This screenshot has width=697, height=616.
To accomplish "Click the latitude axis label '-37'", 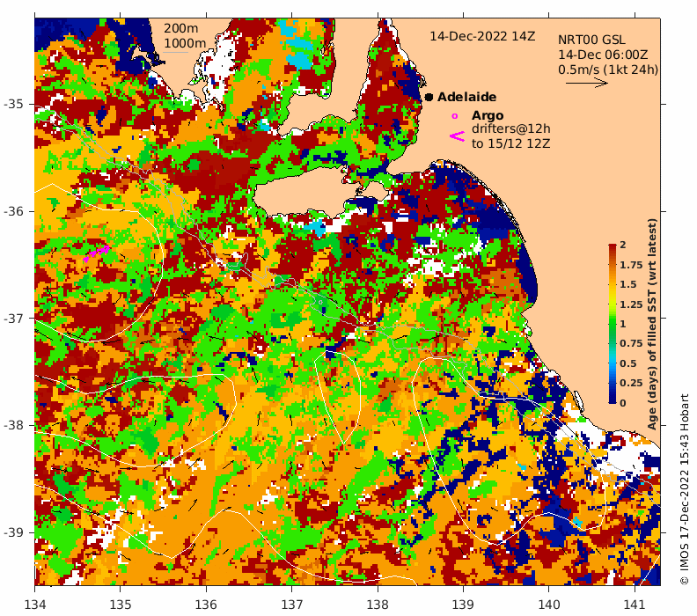I will (x=13, y=319).
